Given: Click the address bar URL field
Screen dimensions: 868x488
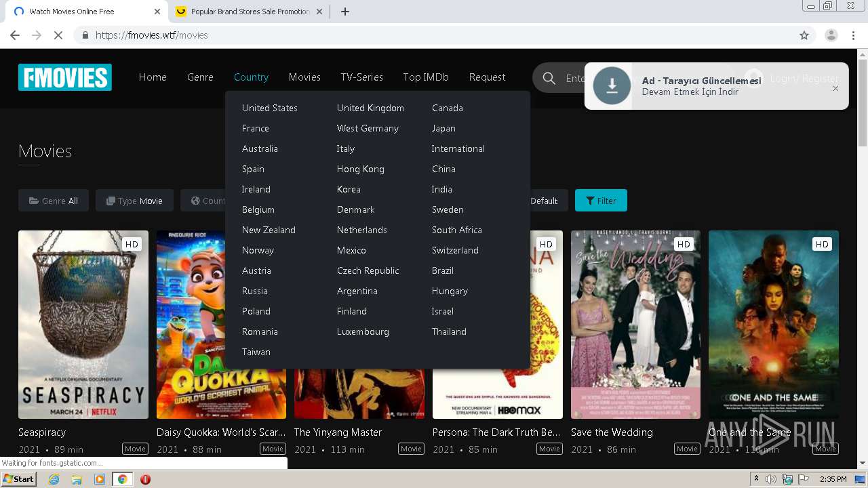Looking at the screenshot, I should coord(434,35).
